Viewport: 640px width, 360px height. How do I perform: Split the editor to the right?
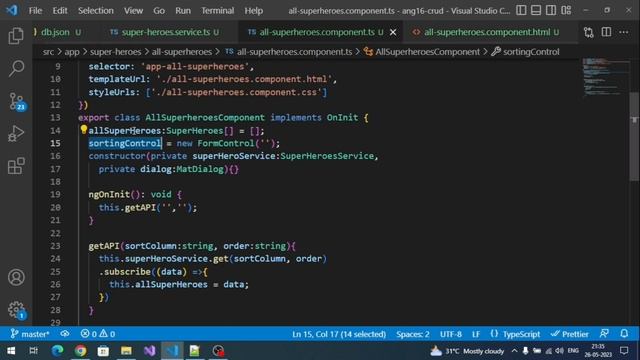coord(606,32)
